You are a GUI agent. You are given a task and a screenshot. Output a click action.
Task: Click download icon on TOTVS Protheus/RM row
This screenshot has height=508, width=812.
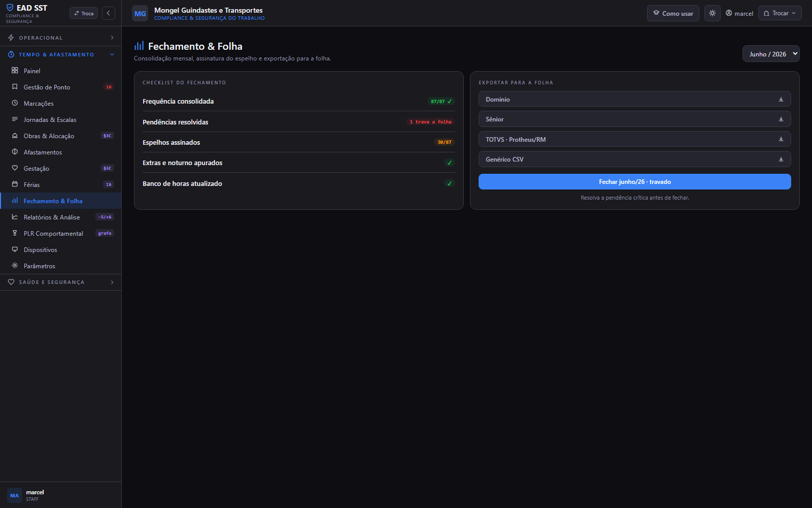pos(781,139)
